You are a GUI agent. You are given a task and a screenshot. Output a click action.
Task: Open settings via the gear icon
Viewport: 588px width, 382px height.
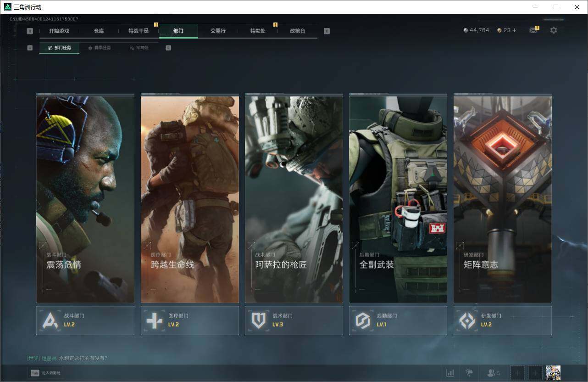tap(554, 30)
